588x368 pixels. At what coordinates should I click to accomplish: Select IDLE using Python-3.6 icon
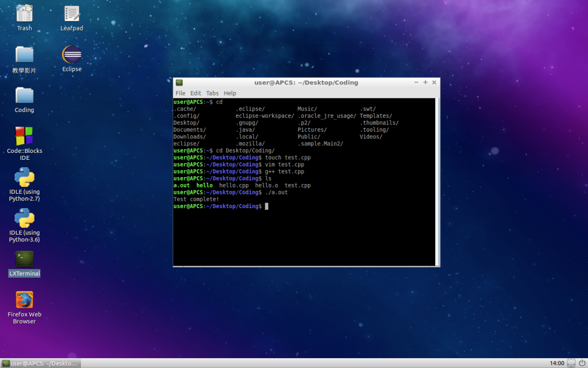[24, 218]
